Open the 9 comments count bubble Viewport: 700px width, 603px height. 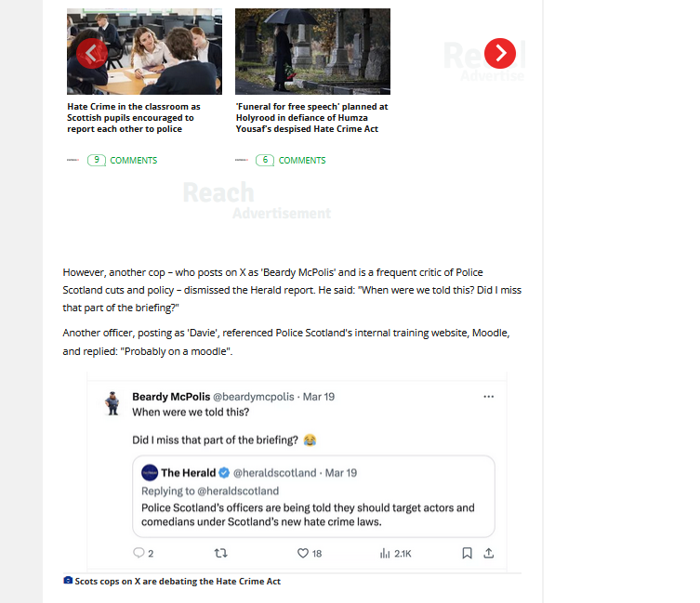[x=97, y=160]
